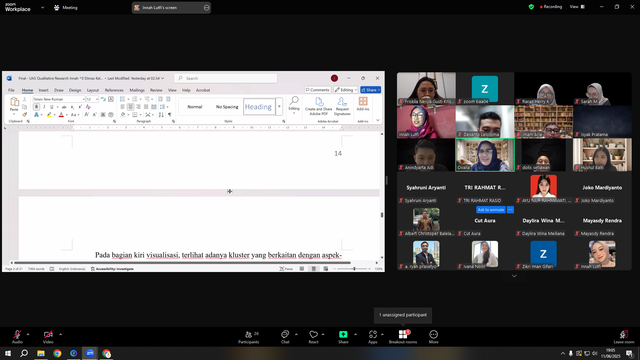Viewport: 640px width, 360px height.
Task: Click the numbered list icon
Action: click(x=134, y=99)
